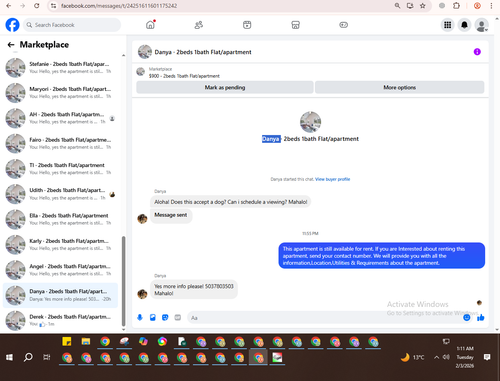Select the Danya conversation in list
Screen dimensions: 500x381
pyautogui.click(x=60, y=295)
